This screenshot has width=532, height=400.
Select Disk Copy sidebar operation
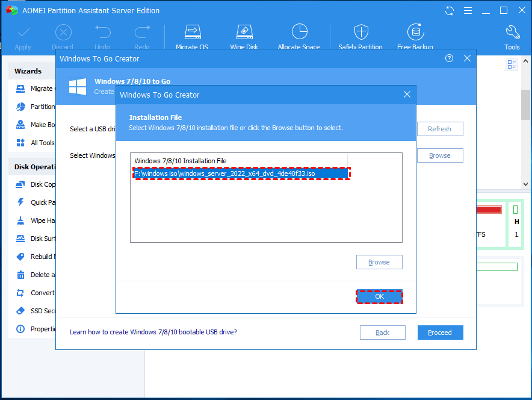coord(36,184)
